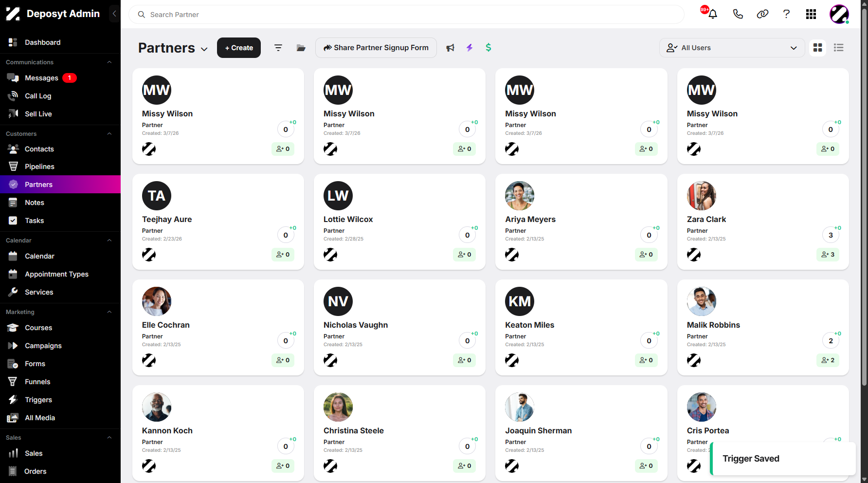The width and height of the screenshot is (868, 483).
Task: Switch to grid card view
Action: (818, 48)
